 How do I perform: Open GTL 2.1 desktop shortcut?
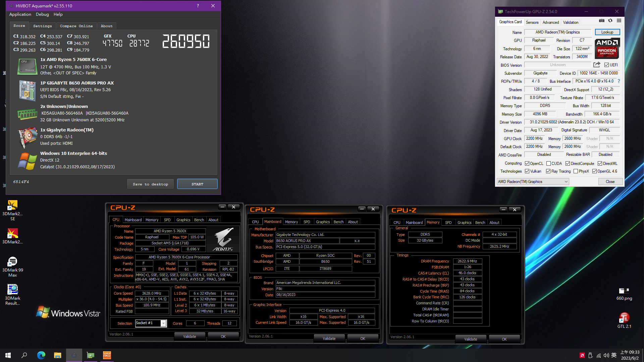pos(624,321)
